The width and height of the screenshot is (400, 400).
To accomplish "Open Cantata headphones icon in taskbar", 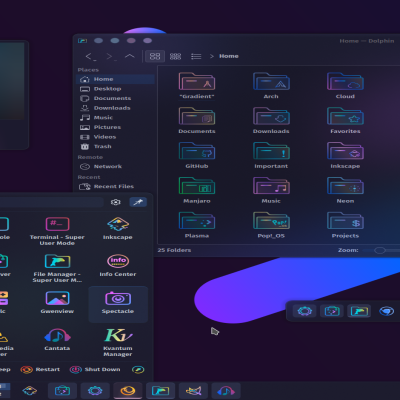I will coord(226,390).
